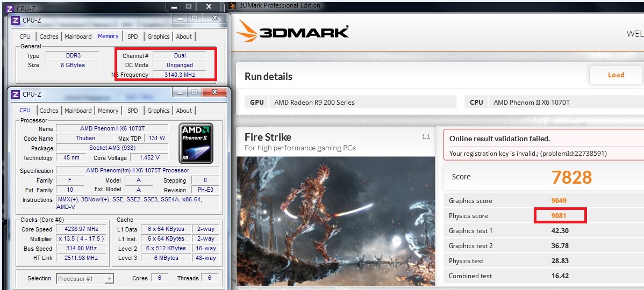The width and height of the screenshot is (644, 290).
Task: Click the NB Frequency value 3140.3 MHz
Action: [x=180, y=75]
